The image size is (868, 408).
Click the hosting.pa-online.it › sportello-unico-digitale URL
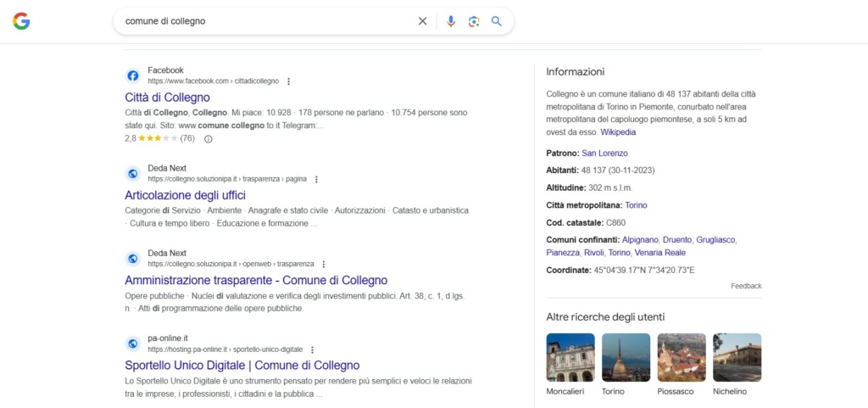[225, 349]
